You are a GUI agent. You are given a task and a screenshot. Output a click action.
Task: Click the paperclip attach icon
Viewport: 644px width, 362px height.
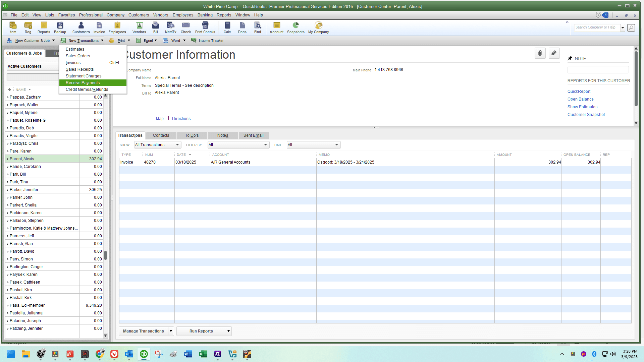540,53
